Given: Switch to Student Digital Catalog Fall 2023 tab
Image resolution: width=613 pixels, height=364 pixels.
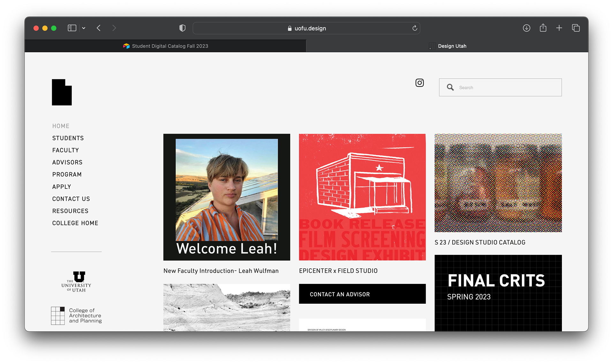Looking at the screenshot, I should point(165,46).
